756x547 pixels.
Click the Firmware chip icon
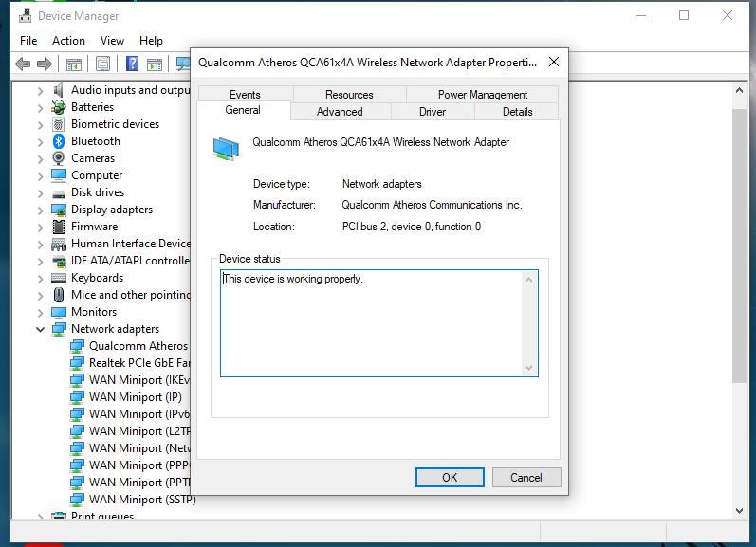[x=59, y=227]
